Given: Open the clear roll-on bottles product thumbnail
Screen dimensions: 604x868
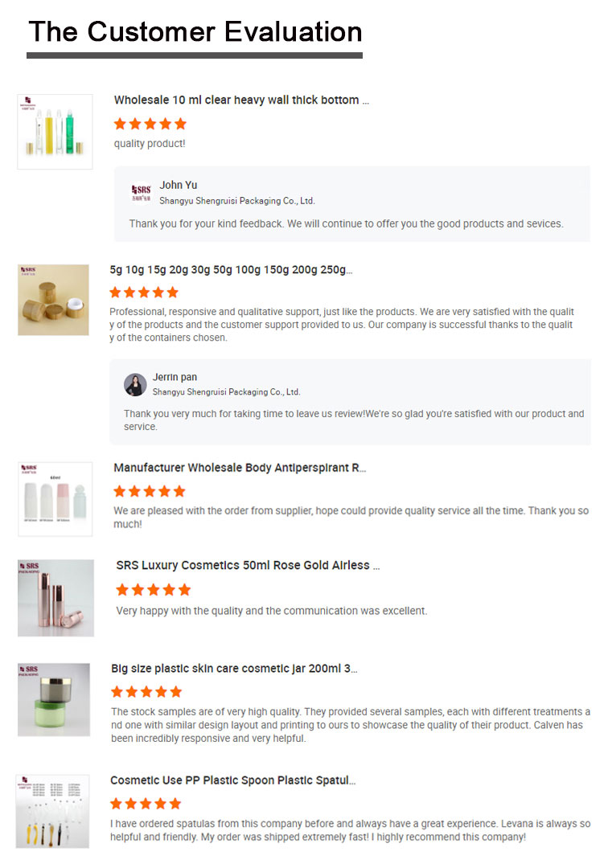Looking at the screenshot, I should point(55,132).
